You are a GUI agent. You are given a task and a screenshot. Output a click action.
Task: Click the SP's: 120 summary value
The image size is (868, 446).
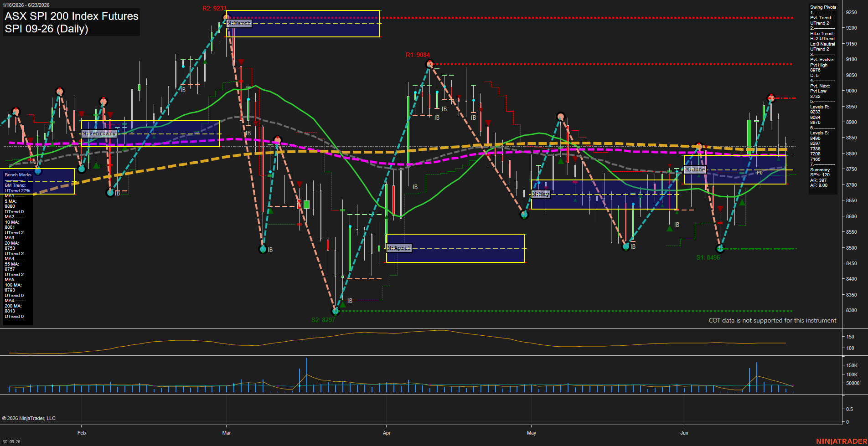[820, 175]
